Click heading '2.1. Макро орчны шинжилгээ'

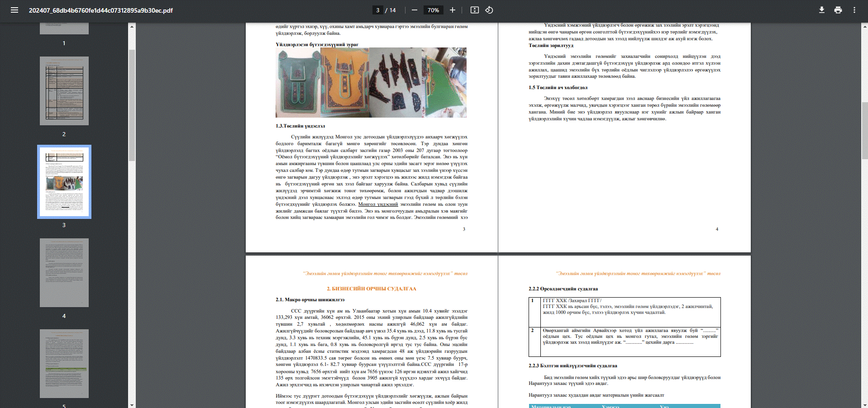pyautogui.click(x=310, y=299)
